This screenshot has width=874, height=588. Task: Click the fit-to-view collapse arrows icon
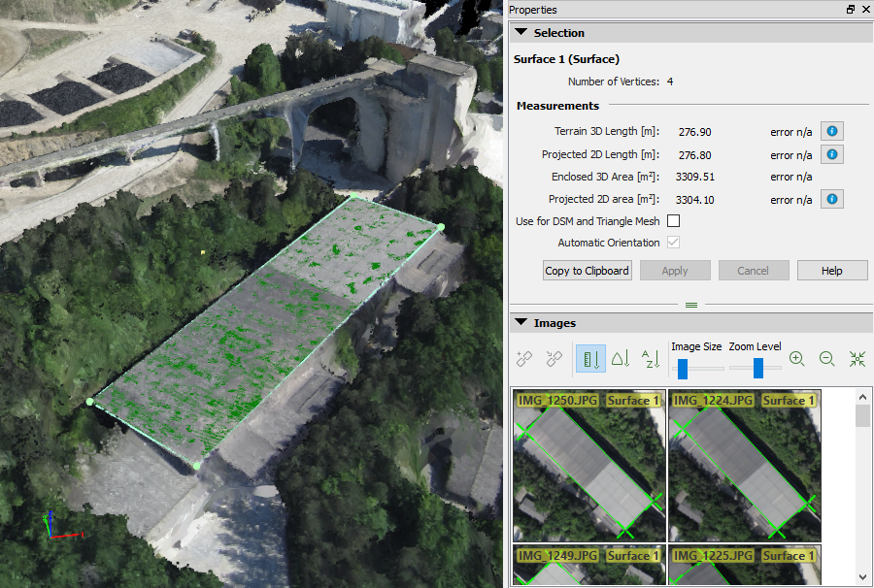(857, 359)
